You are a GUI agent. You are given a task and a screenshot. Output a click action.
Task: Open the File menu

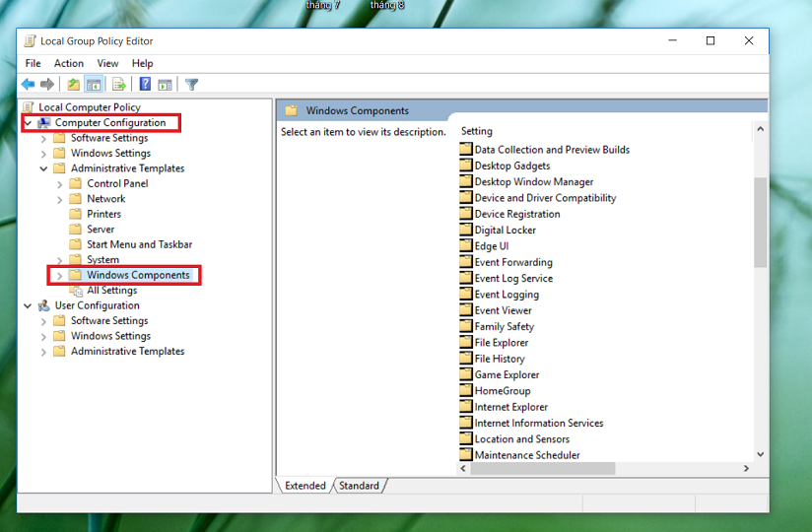33,63
